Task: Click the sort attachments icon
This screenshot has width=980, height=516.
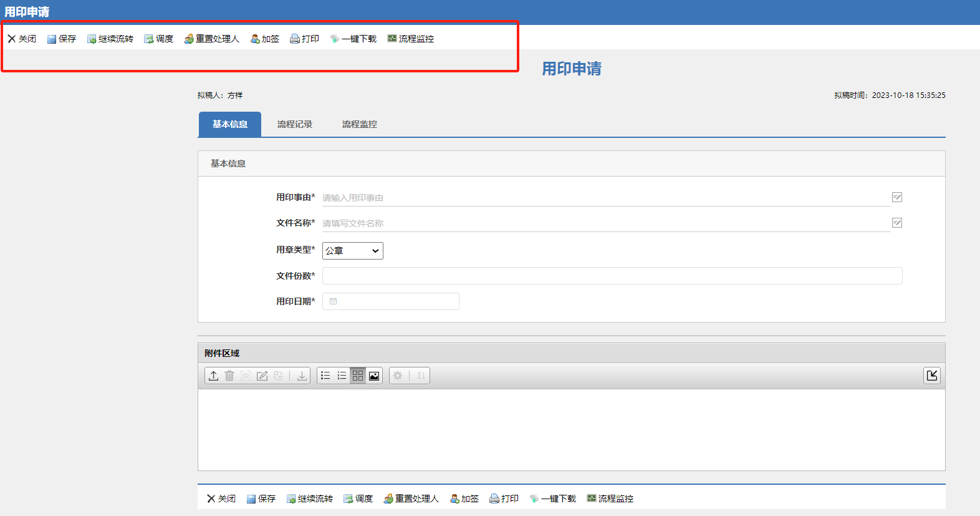Action: [x=421, y=376]
